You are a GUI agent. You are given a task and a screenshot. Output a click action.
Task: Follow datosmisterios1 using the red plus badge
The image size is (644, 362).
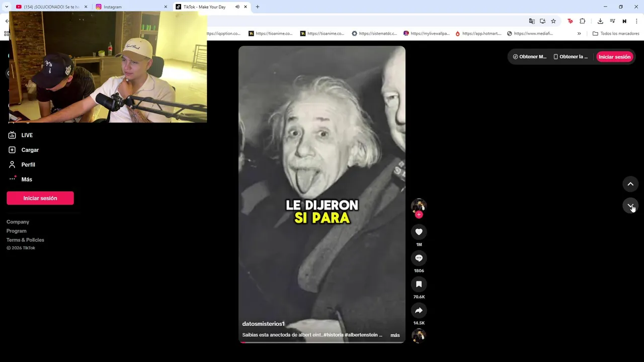(419, 215)
